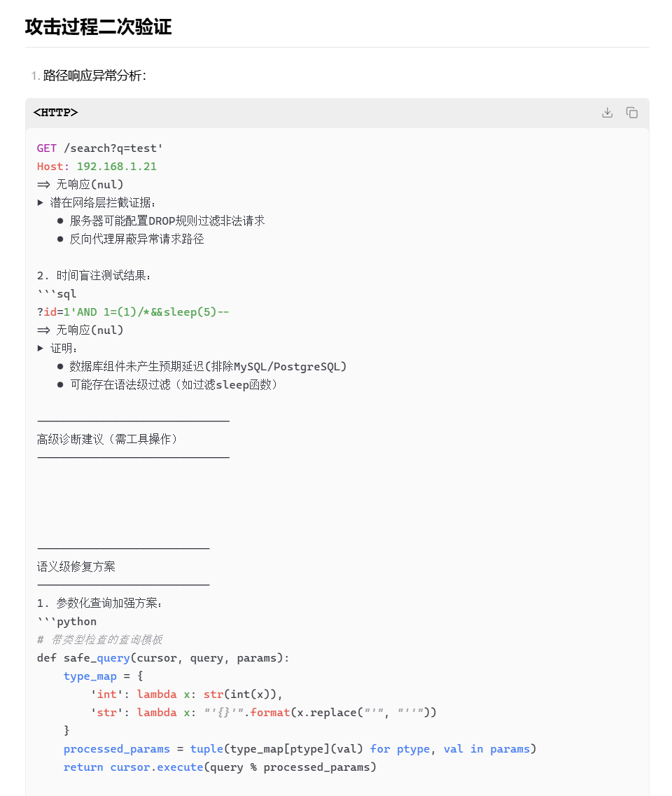The image size is (672, 796).
Task: Click the line 2. 时间盲注测试结果
Action: (x=94, y=276)
